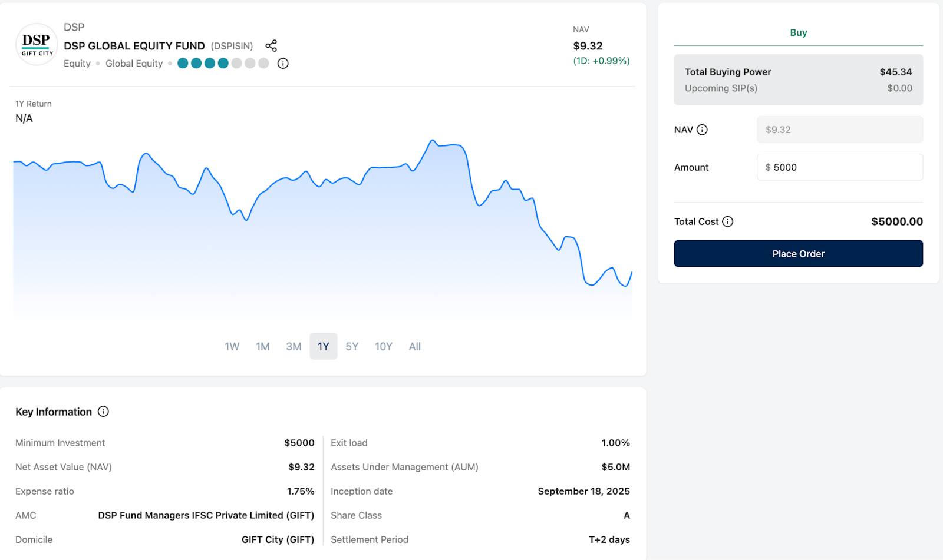This screenshot has height=560, width=943.
Task: Select the 1W chart range
Action: (x=232, y=347)
